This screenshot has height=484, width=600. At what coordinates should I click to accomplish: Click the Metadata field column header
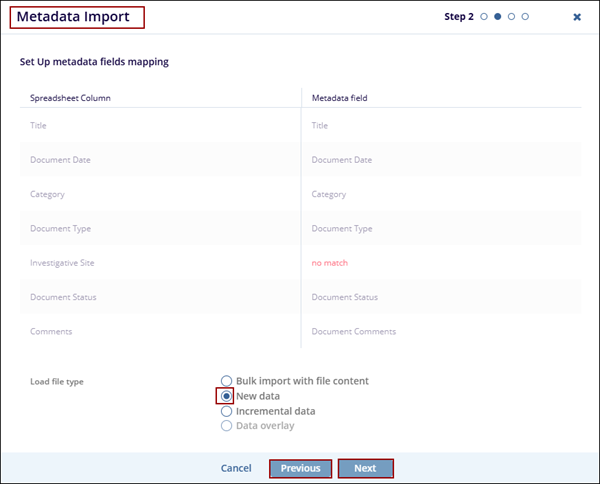point(340,98)
